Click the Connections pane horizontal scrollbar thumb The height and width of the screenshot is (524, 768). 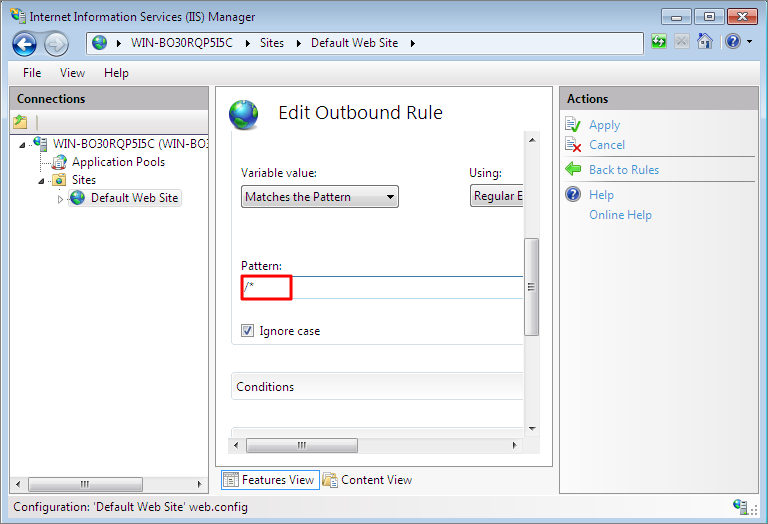click(x=85, y=484)
